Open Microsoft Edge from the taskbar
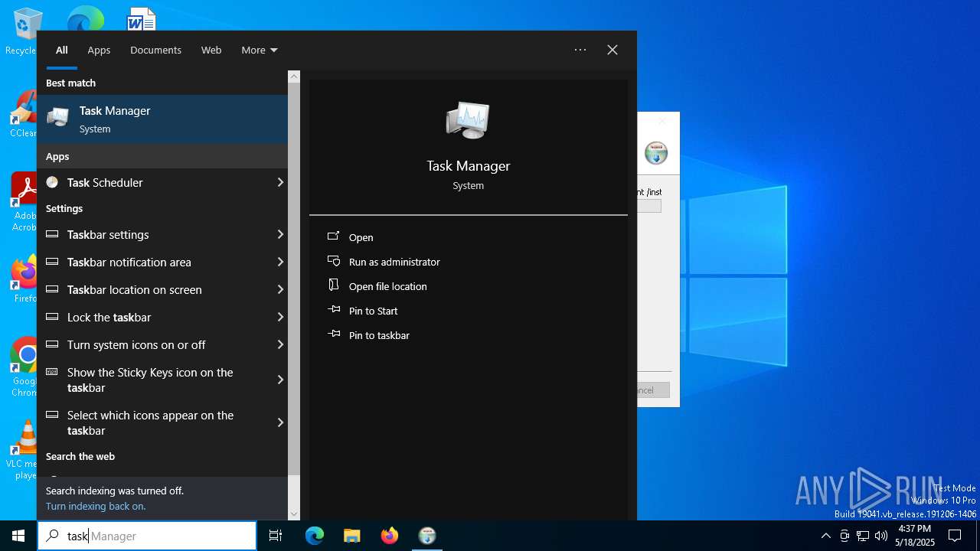This screenshot has width=980, height=551. [x=315, y=536]
